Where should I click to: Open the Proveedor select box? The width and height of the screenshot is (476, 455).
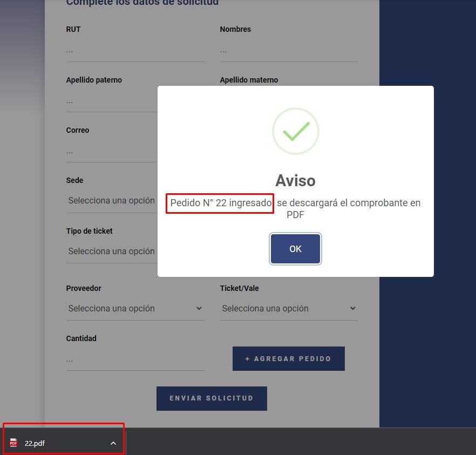coord(134,309)
